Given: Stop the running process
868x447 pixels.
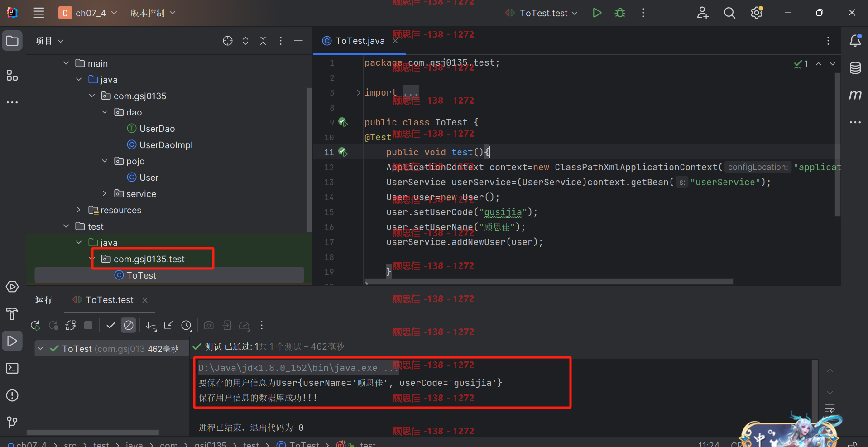Looking at the screenshot, I should pyautogui.click(x=88, y=325).
